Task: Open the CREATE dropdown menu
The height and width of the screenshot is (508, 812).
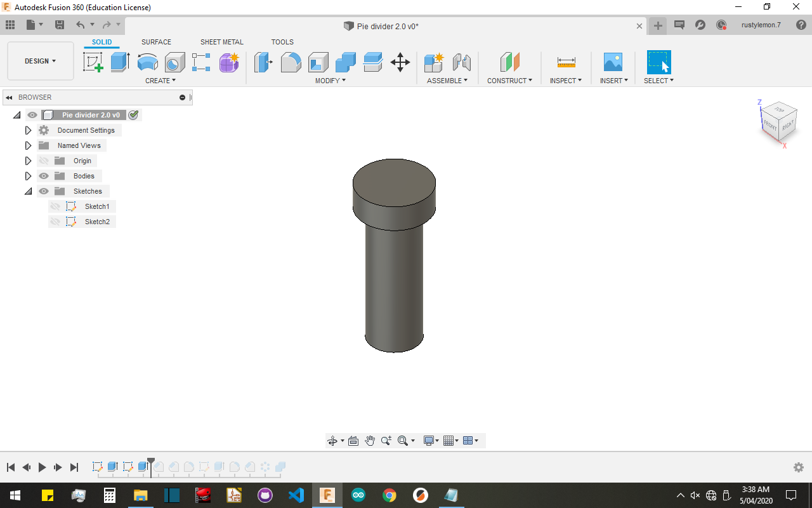Action: click(160, 81)
